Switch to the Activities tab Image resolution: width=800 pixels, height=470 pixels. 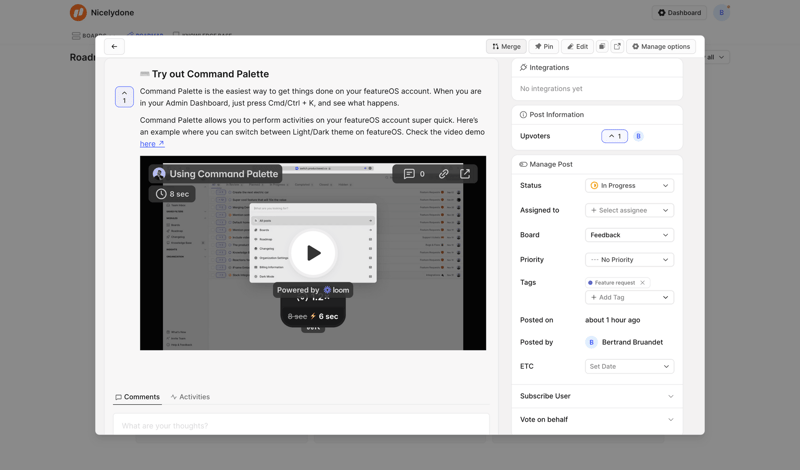point(190,397)
